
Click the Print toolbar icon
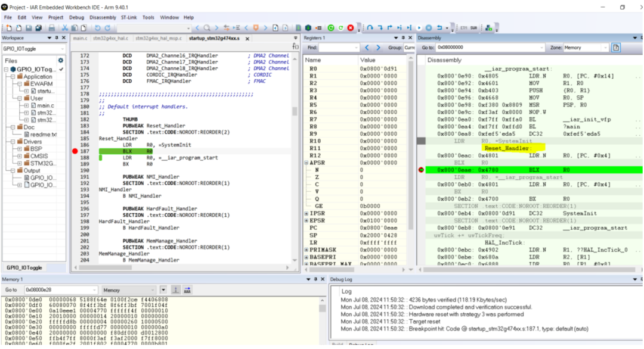(x=52, y=28)
